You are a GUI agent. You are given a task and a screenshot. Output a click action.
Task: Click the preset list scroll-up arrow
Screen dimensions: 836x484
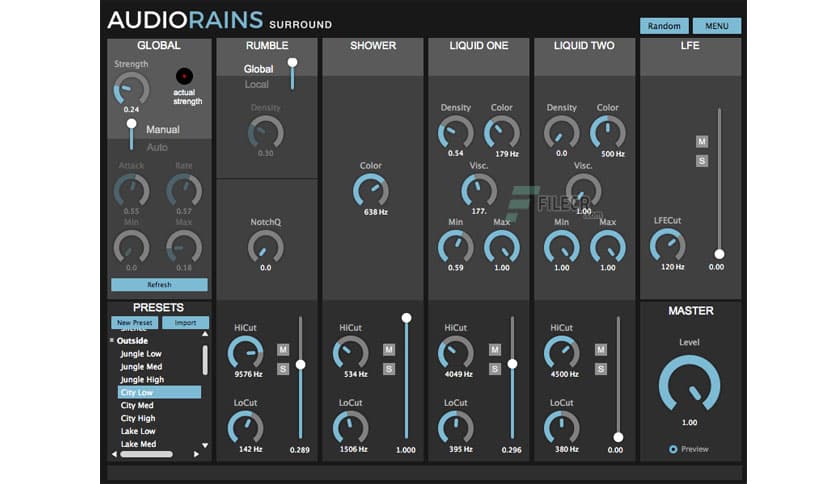[205, 334]
